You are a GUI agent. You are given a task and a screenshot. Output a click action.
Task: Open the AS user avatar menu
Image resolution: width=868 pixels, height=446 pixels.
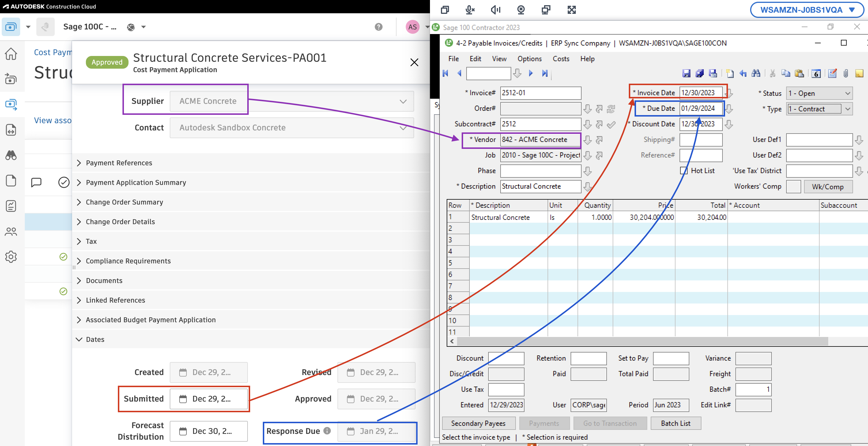pos(412,27)
